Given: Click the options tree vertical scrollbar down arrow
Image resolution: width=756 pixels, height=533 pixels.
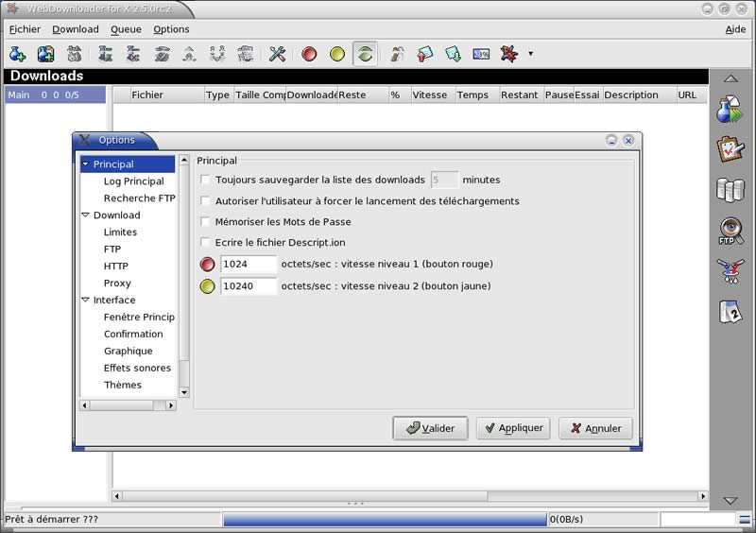Looking at the screenshot, I should click(x=184, y=392).
